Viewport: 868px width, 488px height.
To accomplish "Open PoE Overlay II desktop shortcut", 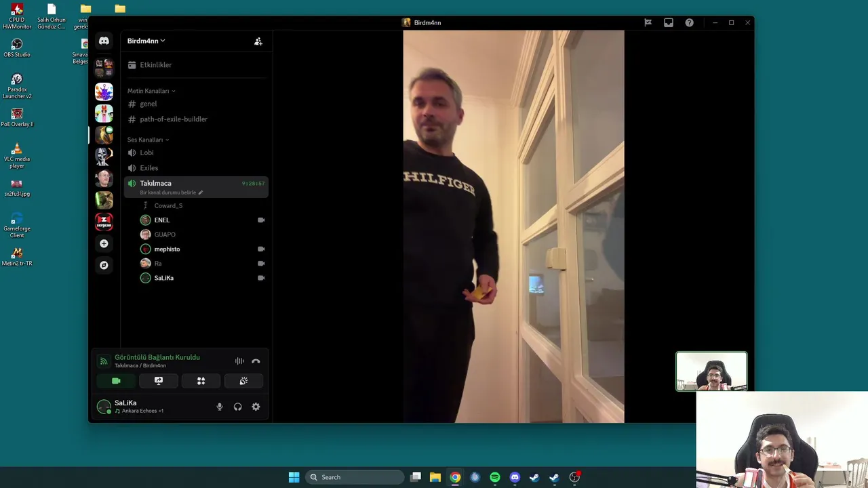I will click(17, 118).
